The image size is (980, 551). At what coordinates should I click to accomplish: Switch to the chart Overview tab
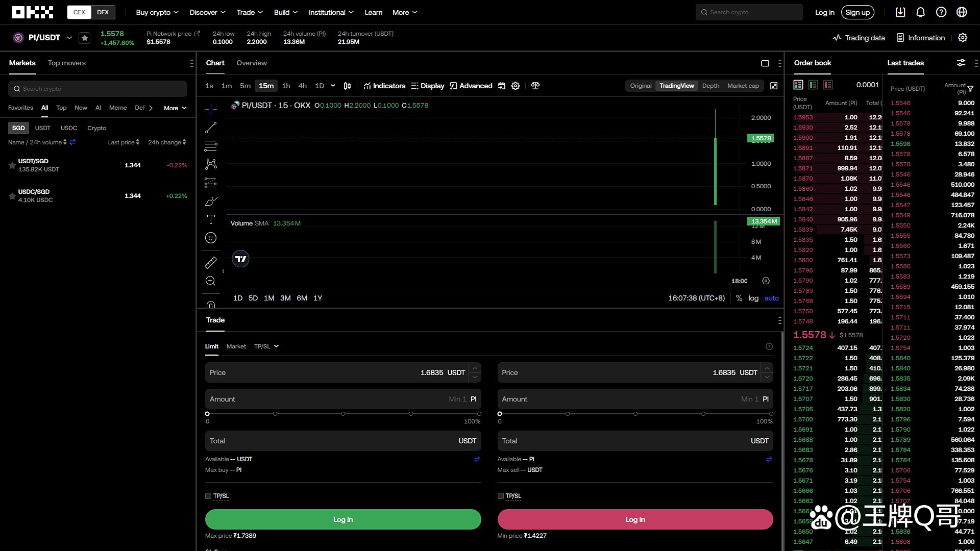252,63
